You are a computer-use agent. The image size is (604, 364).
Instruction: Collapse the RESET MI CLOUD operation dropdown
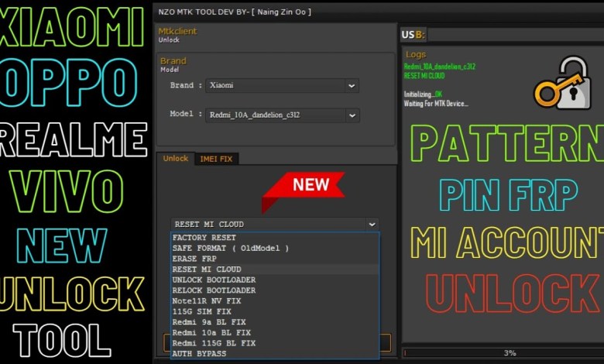pyautogui.click(x=372, y=224)
